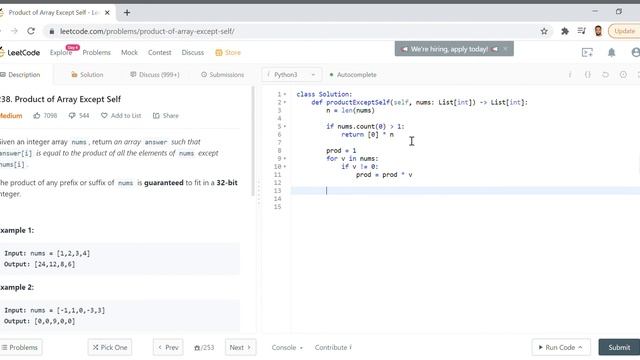The image size is (640, 360).
Task: Click the Medium difficulty label
Action: pyautogui.click(x=11, y=116)
